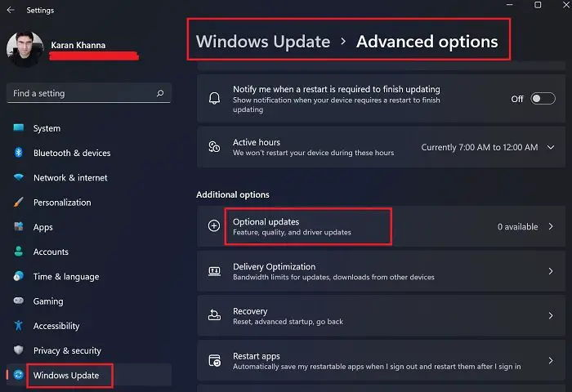
Task: Go to Gaming settings
Action: click(89, 301)
